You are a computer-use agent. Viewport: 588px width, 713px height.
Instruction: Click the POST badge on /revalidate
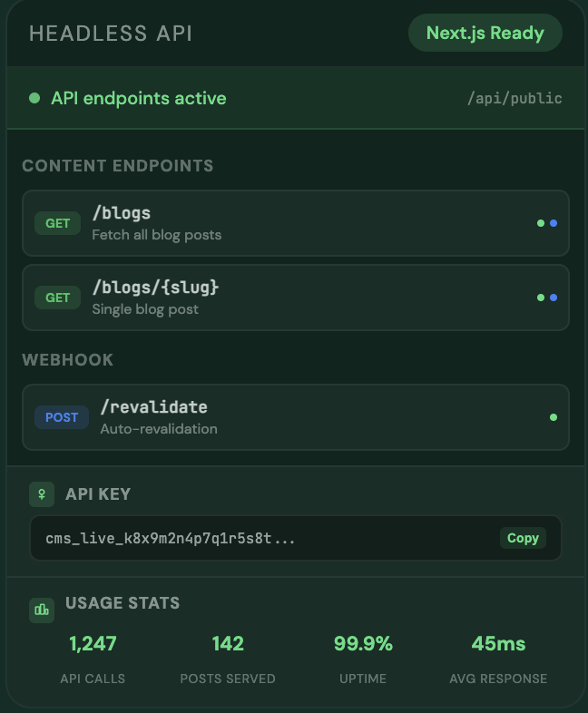point(62,417)
